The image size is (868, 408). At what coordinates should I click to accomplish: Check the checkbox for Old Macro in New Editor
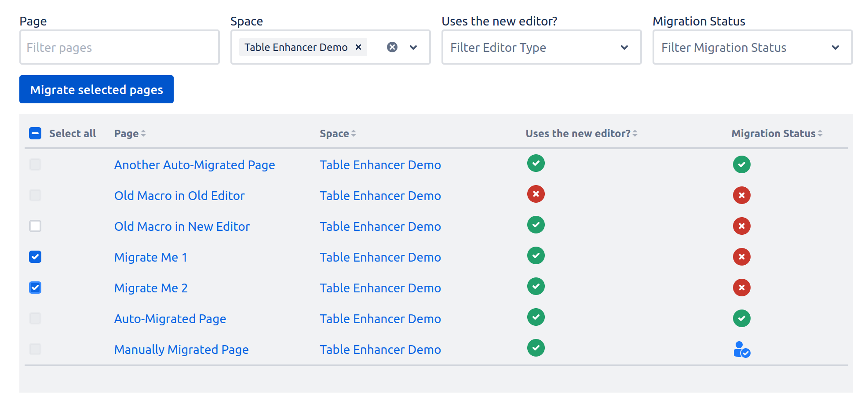point(35,226)
